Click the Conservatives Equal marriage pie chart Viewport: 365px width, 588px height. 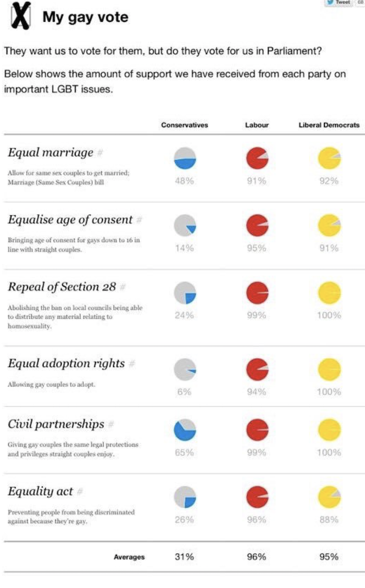tap(185, 157)
